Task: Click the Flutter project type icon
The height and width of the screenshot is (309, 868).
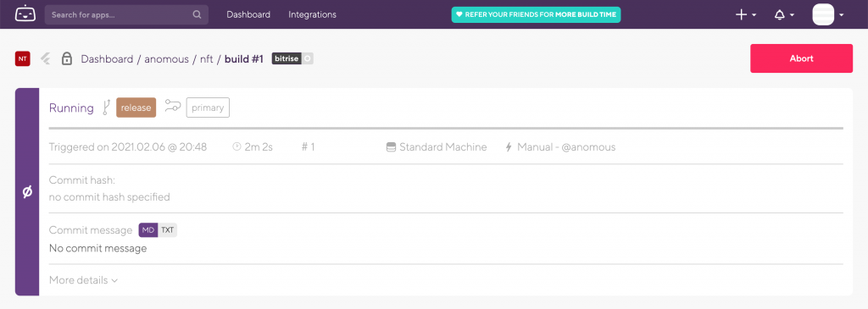Action: (x=46, y=58)
